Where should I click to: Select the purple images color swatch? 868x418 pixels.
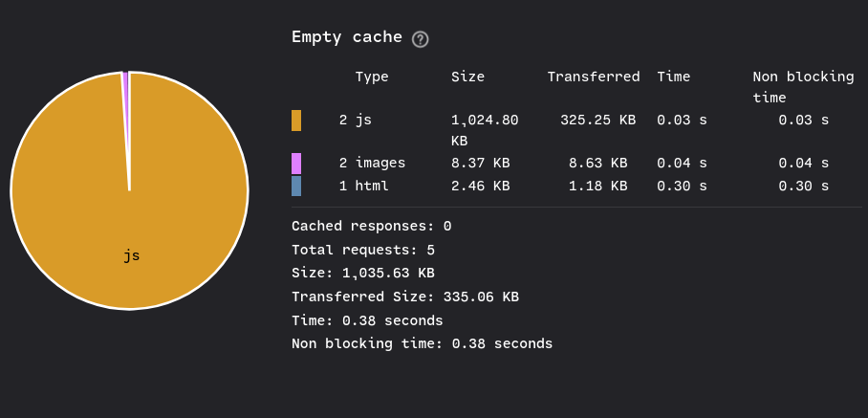click(x=296, y=164)
